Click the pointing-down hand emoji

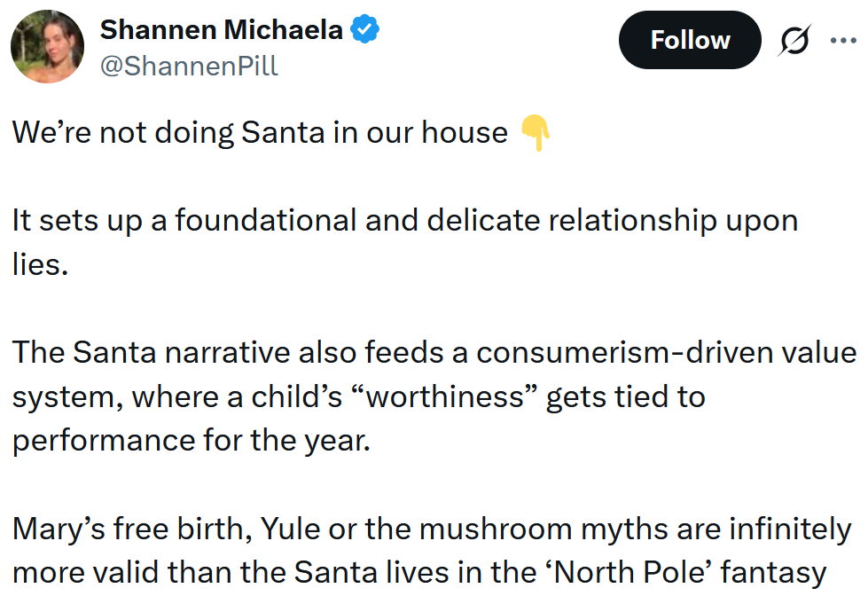[x=536, y=133]
